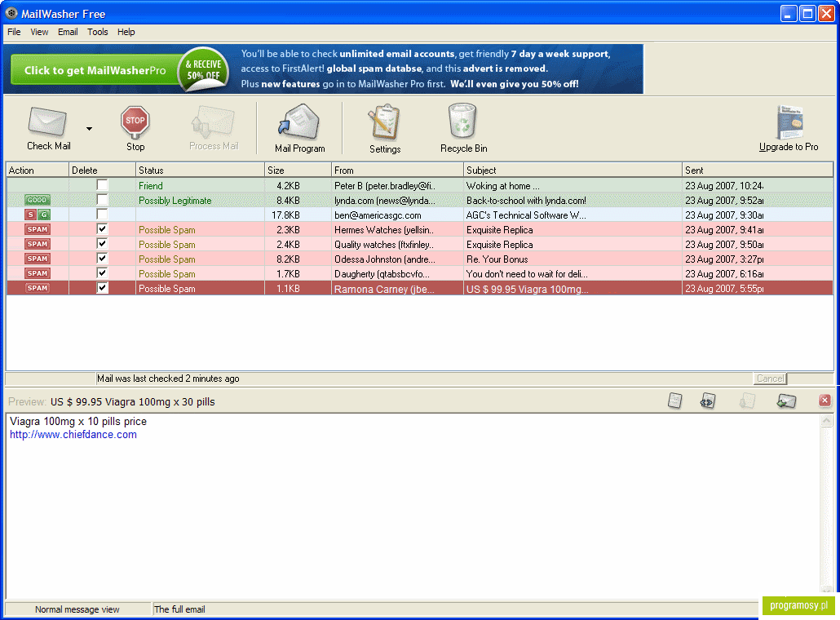
Task: Launch the Mail Program icon
Action: 298,122
